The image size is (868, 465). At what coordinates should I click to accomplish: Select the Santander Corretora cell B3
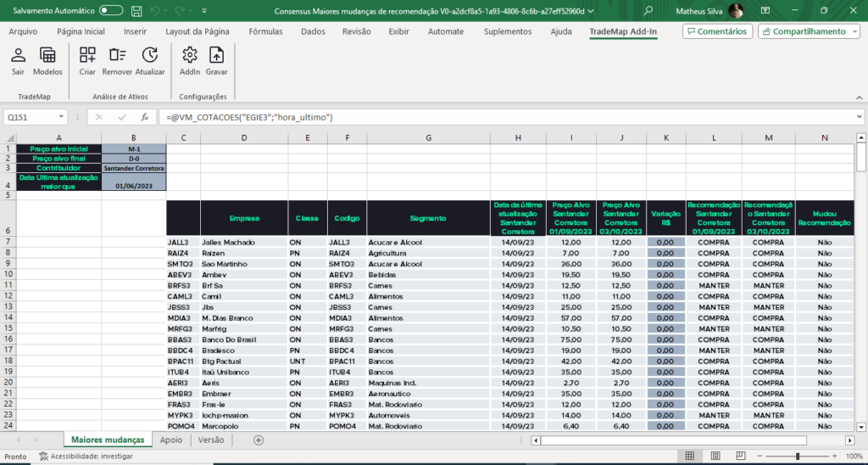click(134, 168)
